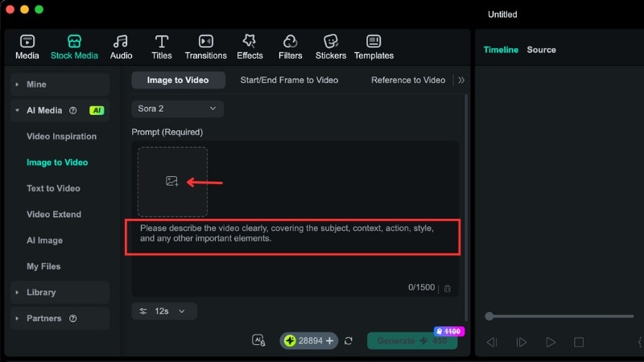Open the Templates panel
This screenshot has width=644, height=362.
pos(374,47)
